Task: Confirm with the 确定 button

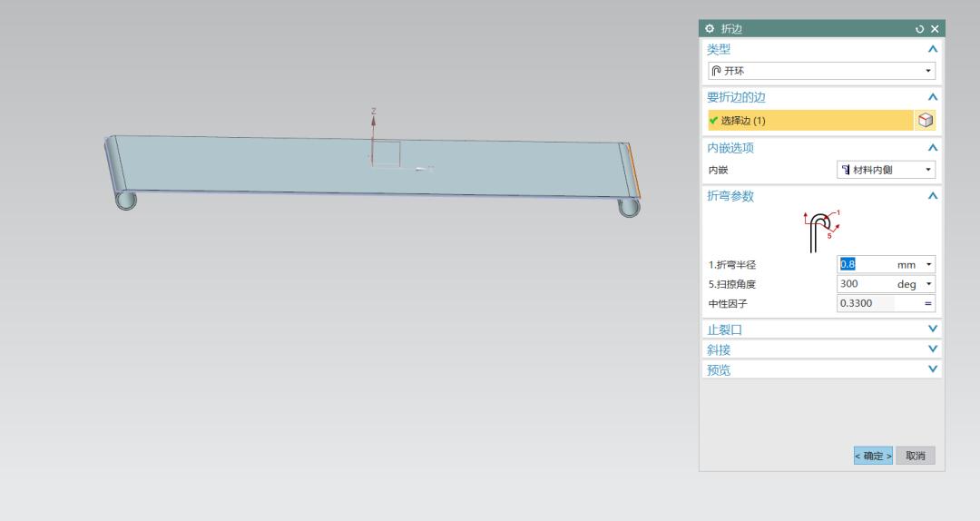Action: coord(873,456)
